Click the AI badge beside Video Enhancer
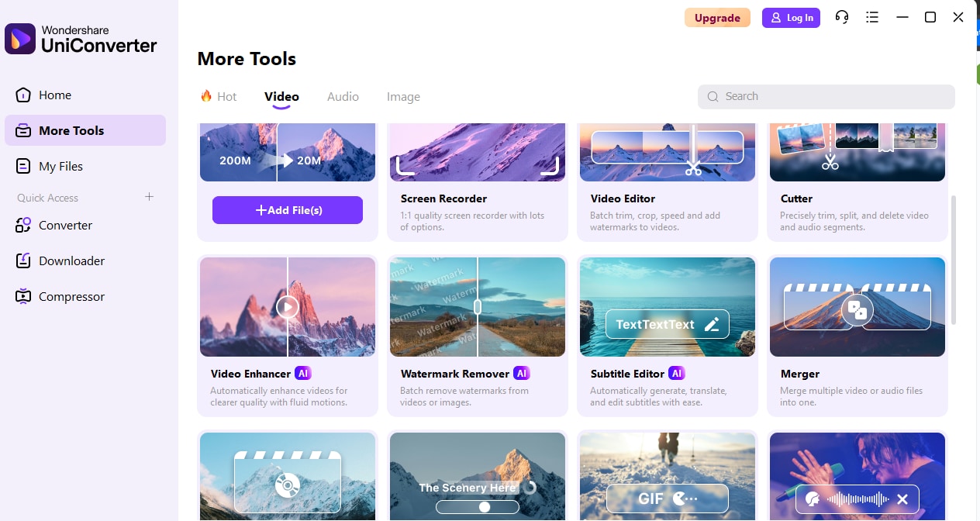This screenshot has width=980, height=521. pyautogui.click(x=303, y=373)
